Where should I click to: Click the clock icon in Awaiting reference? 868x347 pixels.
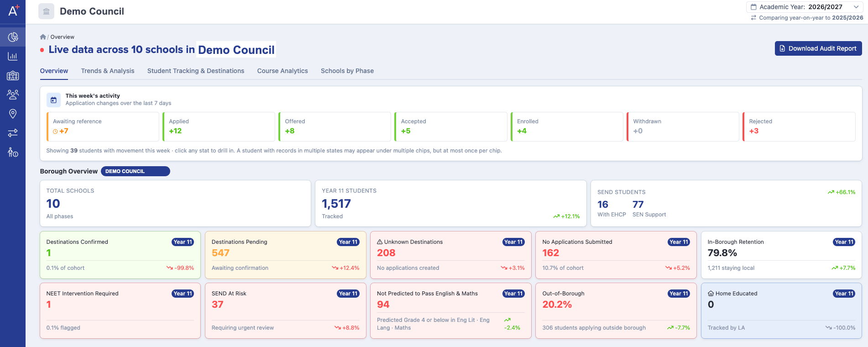(55, 131)
